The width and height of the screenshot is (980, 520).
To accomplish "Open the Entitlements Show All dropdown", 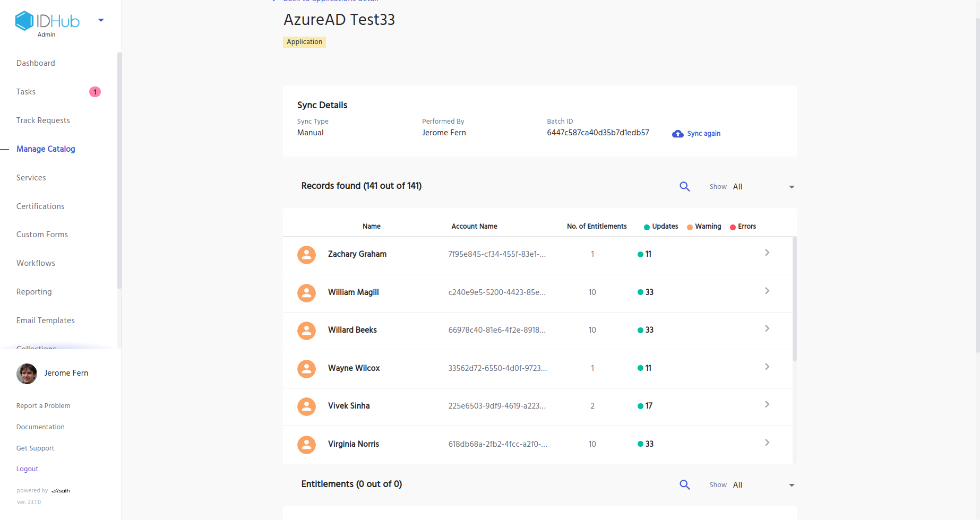I will pos(791,485).
